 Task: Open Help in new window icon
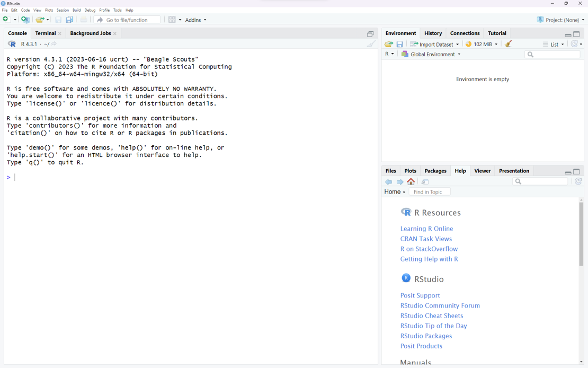[x=425, y=182]
